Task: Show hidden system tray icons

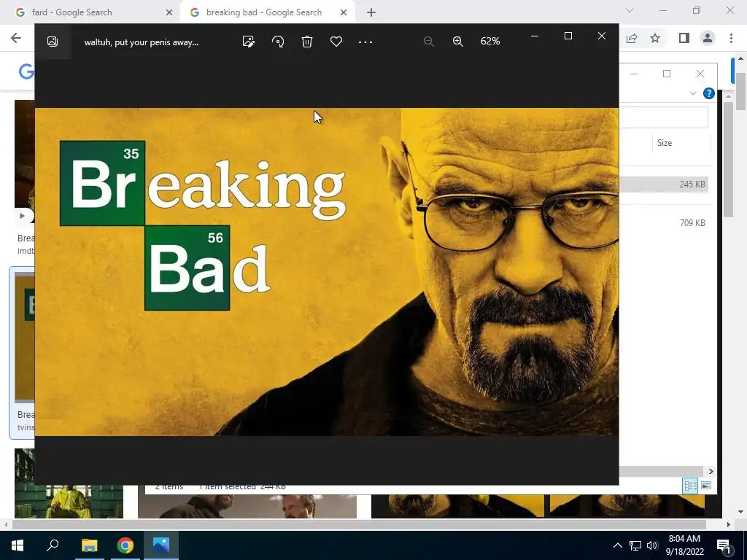Action: (617, 545)
